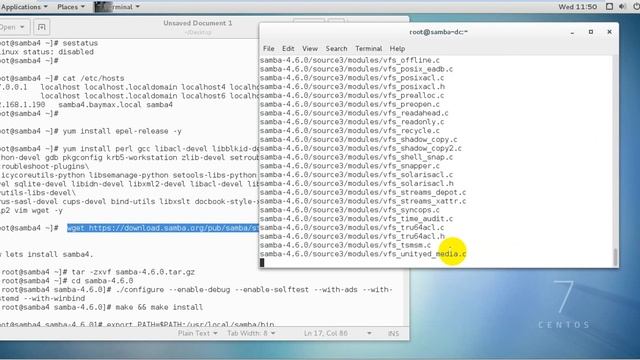Open the terminal Edit menu
This screenshot has height=360, width=640.
coord(288,49)
